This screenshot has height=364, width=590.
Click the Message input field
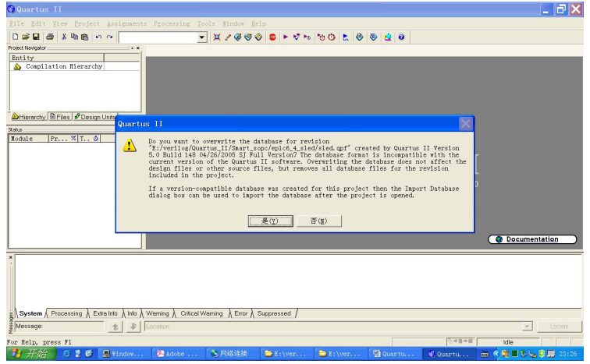point(59,327)
